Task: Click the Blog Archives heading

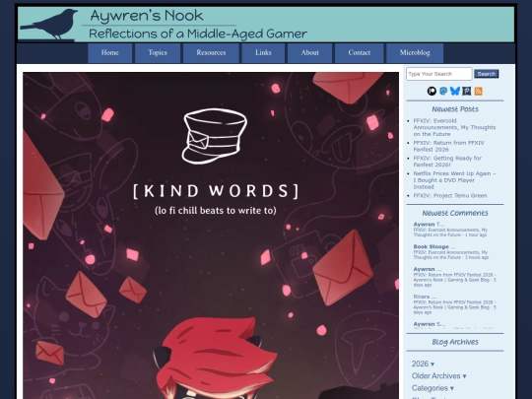Action: pyautogui.click(x=455, y=342)
